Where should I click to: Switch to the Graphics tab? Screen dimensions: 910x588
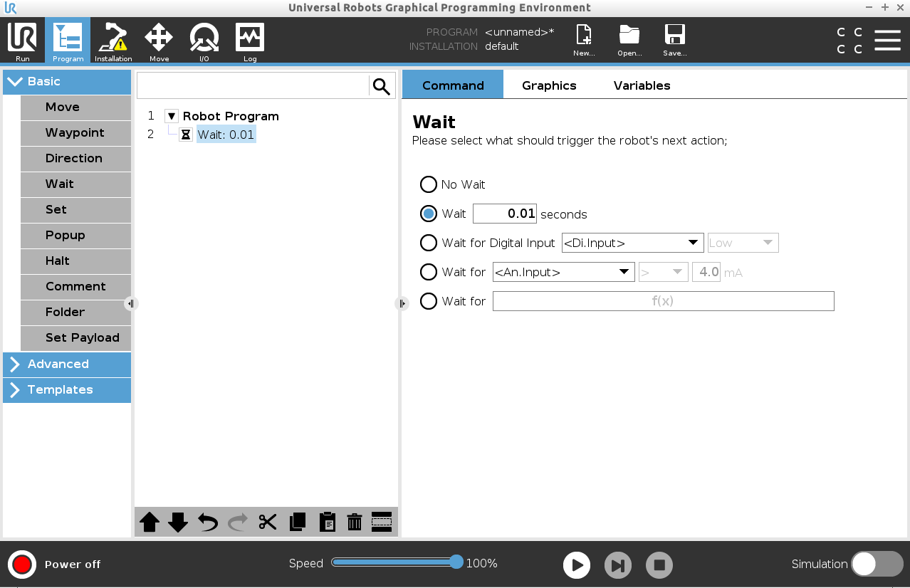click(x=549, y=85)
